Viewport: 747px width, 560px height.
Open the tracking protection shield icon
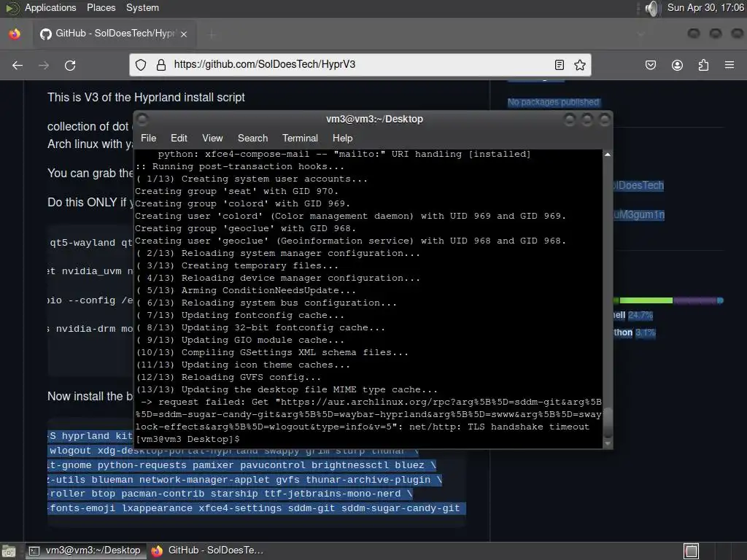tap(141, 65)
